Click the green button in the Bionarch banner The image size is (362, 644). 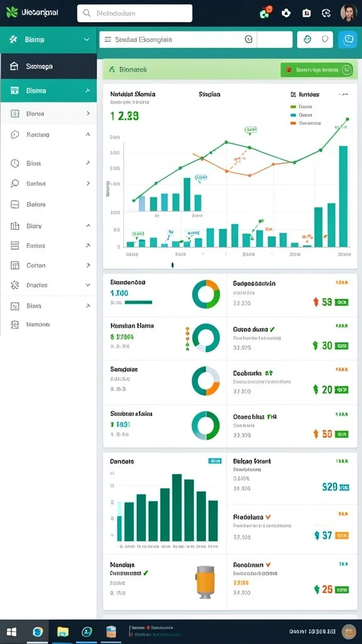(316, 70)
